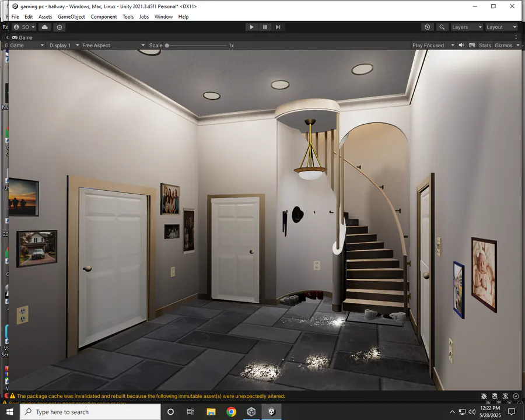Image resolution: width=525 pixels, height=420 pixels.
Task: Open the Display 1 dropdown
Action: pyautogui.click(x=64, y=45)
